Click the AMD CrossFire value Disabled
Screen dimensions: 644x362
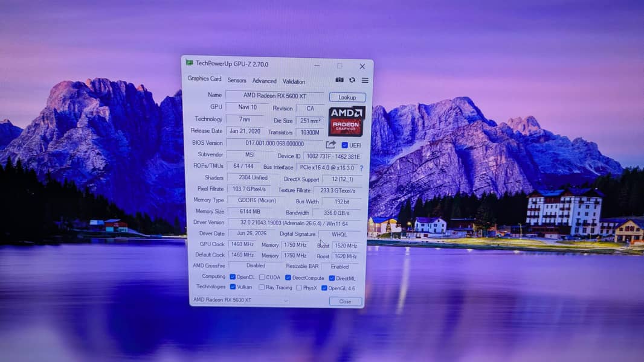(256, 265)
